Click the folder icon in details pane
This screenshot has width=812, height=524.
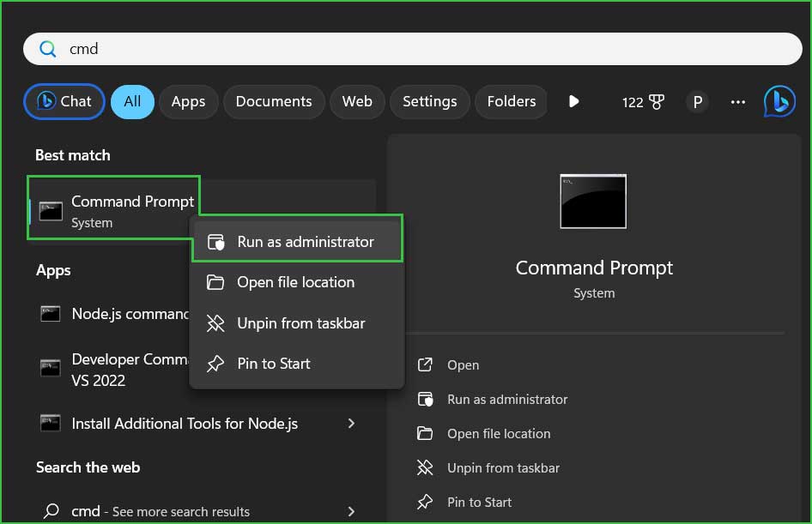point(425,433)
